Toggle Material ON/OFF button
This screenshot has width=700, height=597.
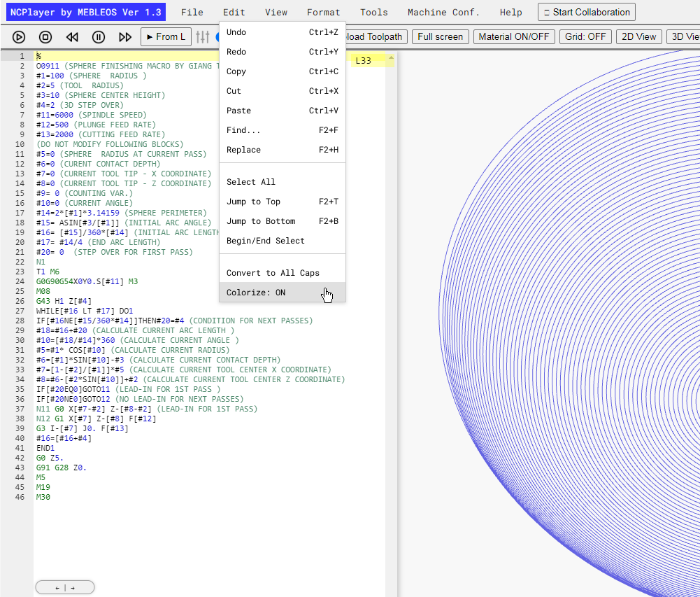pos(514,36)
